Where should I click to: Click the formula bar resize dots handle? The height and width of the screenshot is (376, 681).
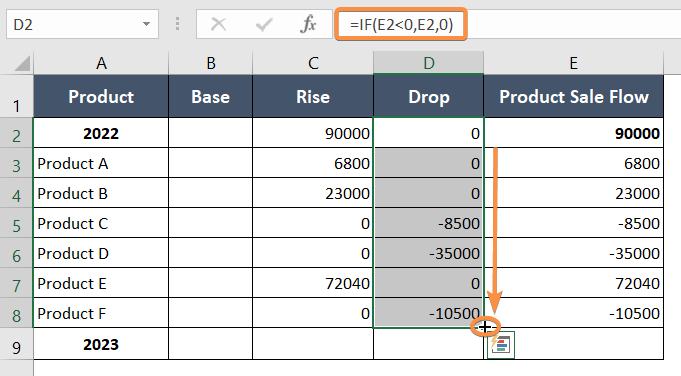[x=177, y=24]
